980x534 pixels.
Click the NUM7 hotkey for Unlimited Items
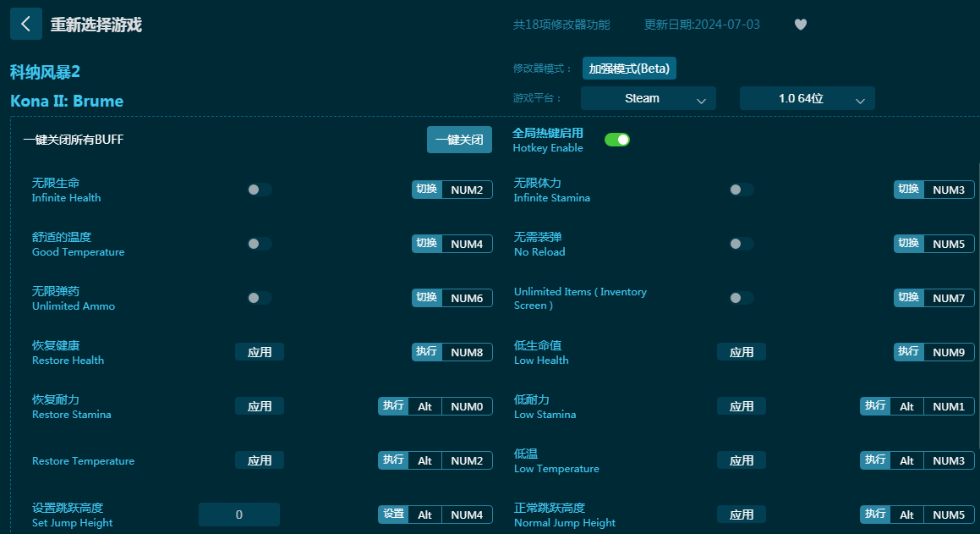[949, 298]
